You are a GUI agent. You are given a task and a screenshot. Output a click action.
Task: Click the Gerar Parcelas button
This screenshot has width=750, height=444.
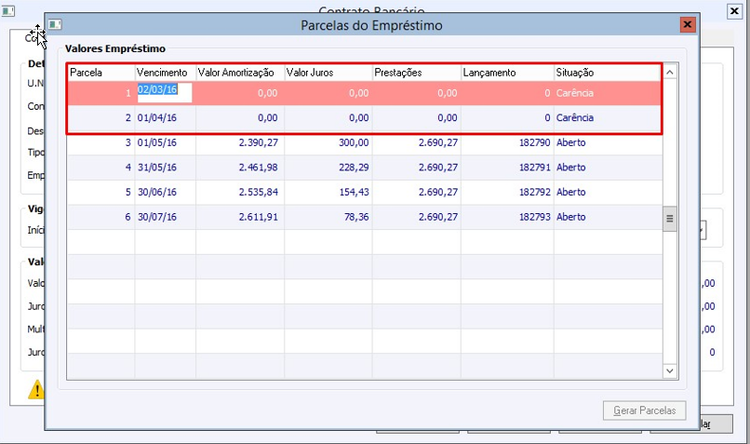[x=644, y=411]
